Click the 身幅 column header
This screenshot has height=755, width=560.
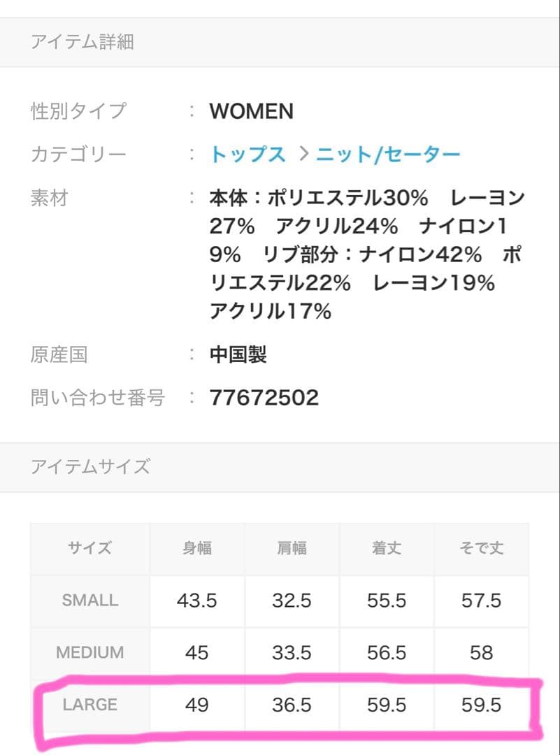tap(197, 548)
